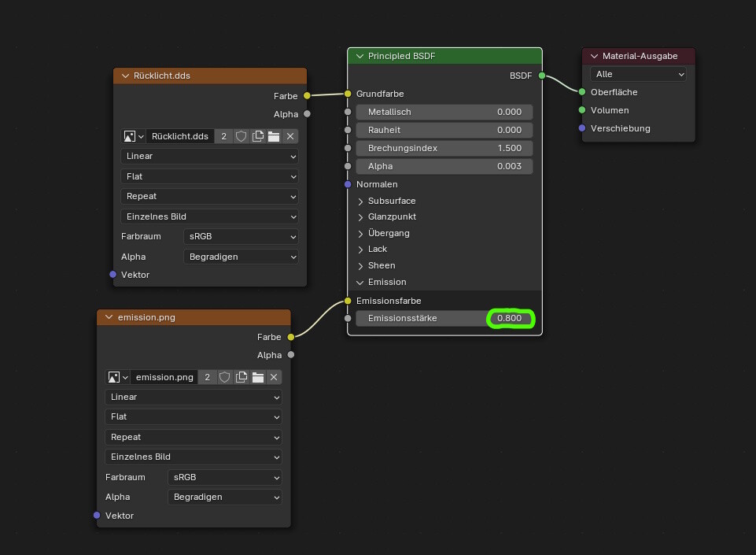756x555 pixels.
Task: Open image browse icon in emission.png node
Action: (x=117, y=377)
